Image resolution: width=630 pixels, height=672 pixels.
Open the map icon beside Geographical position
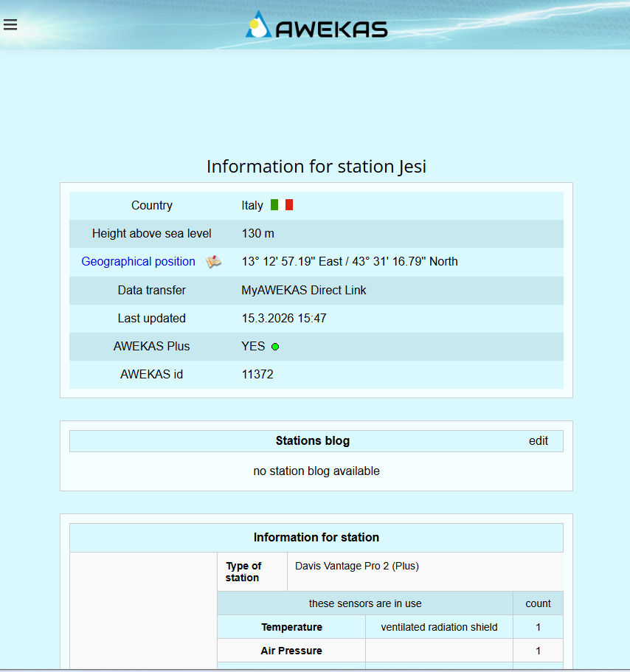click(213, 262)
